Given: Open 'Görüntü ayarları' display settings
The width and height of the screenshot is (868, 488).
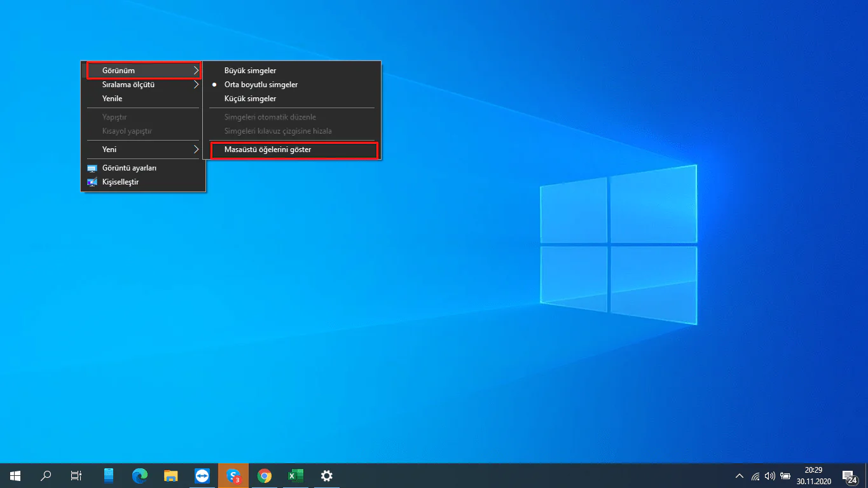Looking at the screenshot, I should (x=129, y=168).
